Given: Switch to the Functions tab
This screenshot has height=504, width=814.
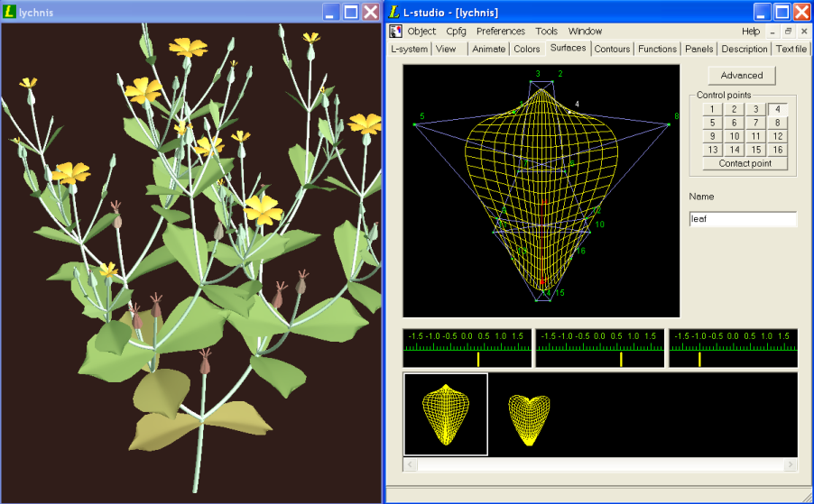Looking at the screenshot, I should click(657, 49).
